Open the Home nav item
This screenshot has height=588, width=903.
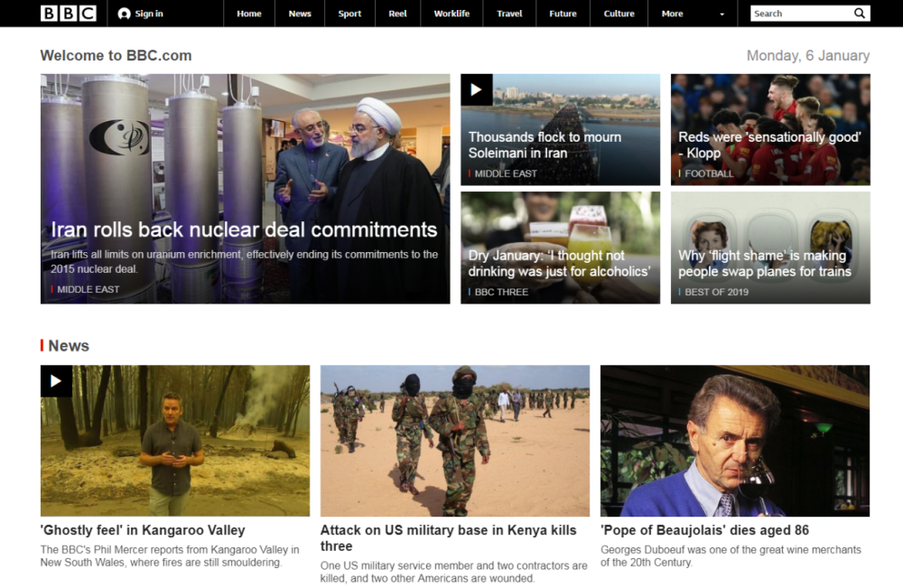249,14
